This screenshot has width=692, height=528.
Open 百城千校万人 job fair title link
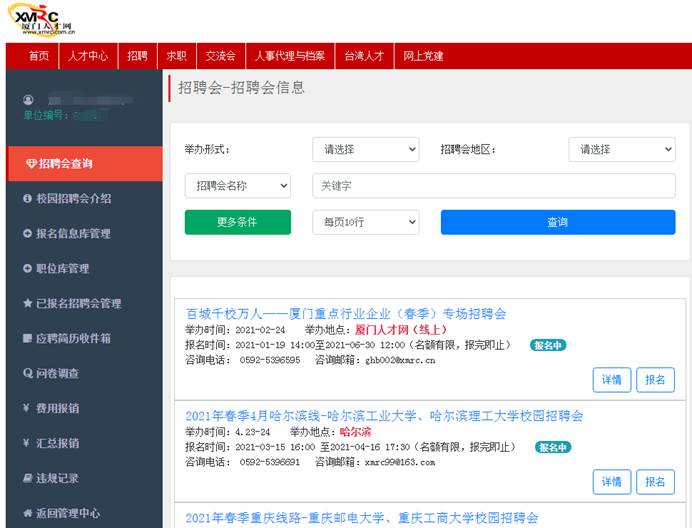[x=346, y=314]
